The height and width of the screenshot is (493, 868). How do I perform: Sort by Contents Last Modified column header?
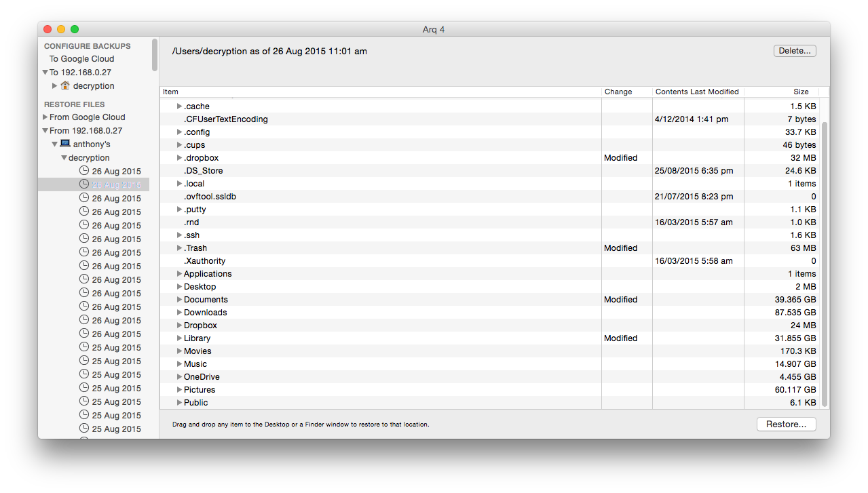tap(698, 92)
